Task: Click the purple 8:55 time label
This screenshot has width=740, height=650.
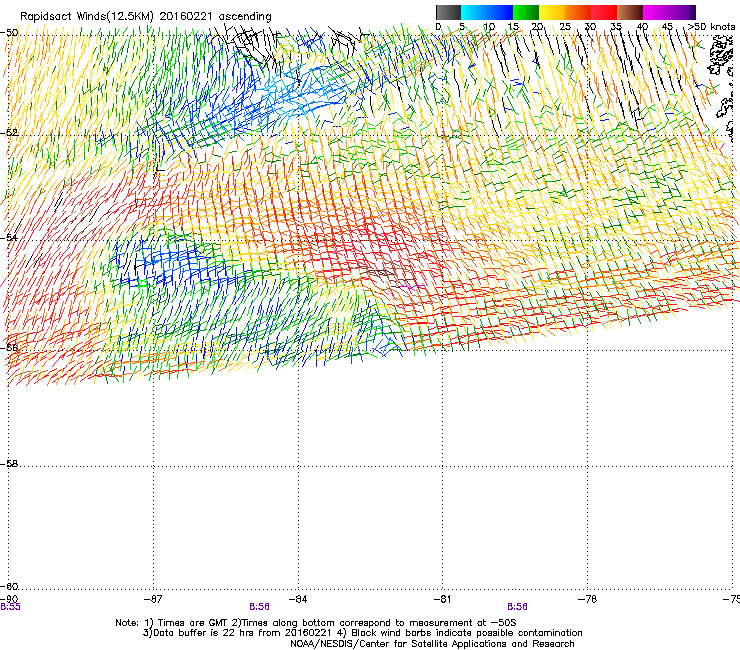Action: click(10, 607)
